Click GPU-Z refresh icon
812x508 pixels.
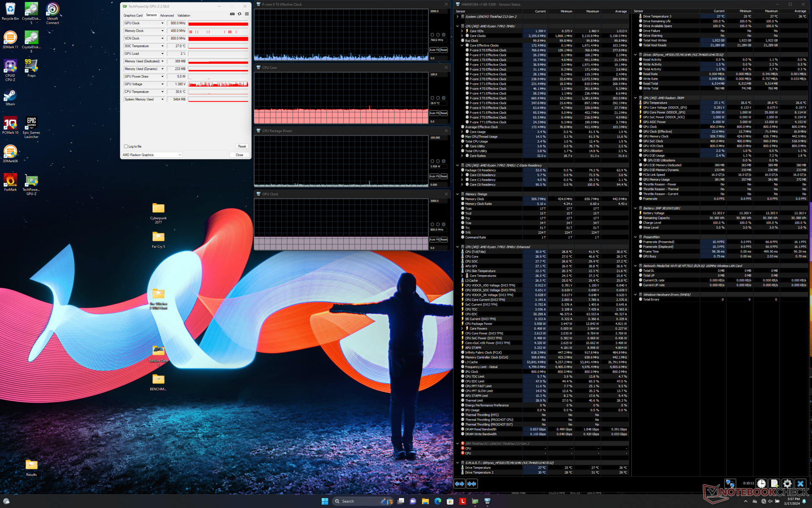tap(239, 14)
